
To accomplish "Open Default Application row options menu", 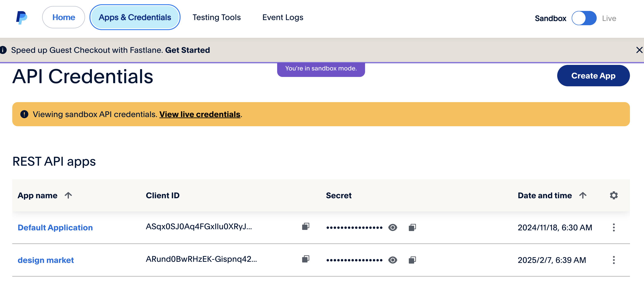I will [614, 227].
